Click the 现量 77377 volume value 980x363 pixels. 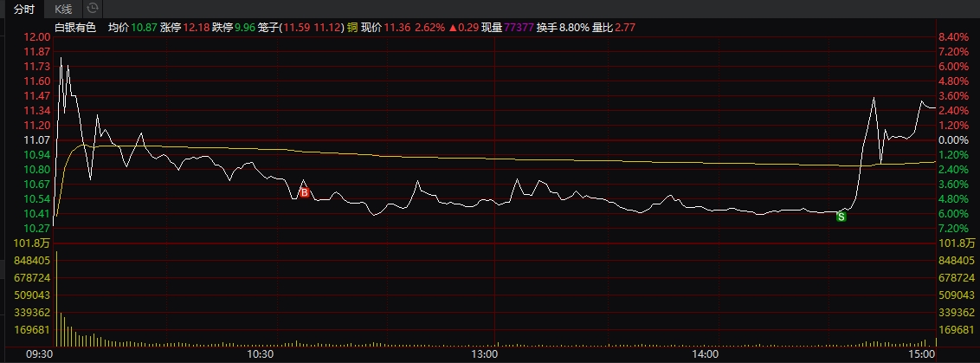point(506,28)
